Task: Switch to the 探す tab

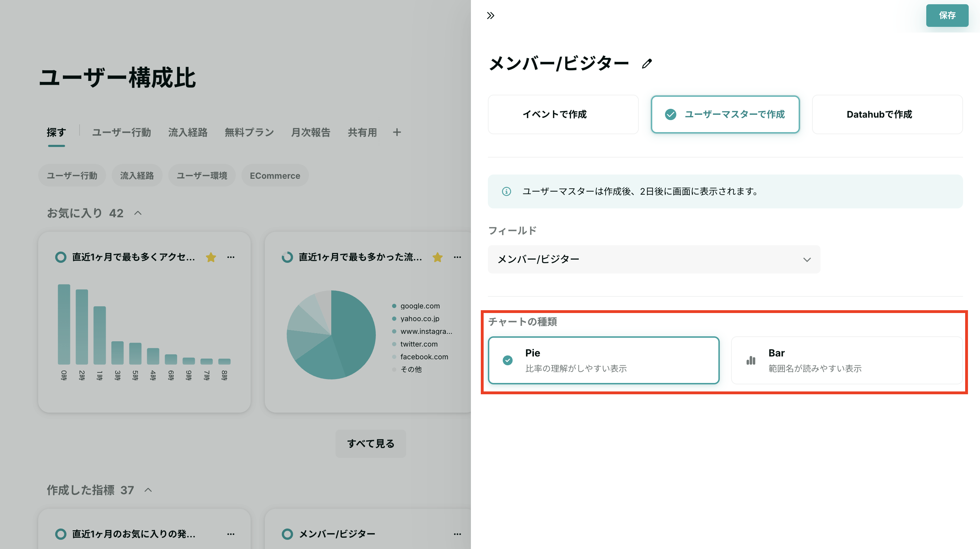Action: (x=56, y=132)
